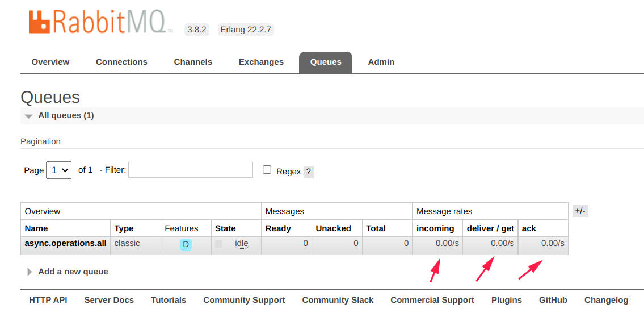644x317 pixels.
Task: Open the async.operations.all queue
Action: pos(65,243)
